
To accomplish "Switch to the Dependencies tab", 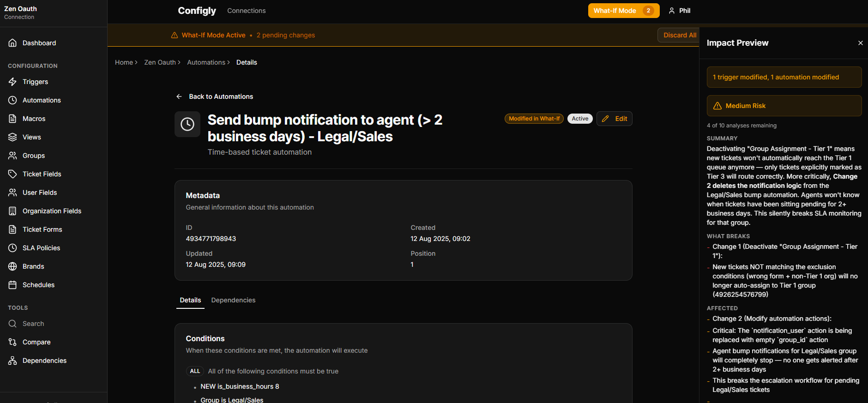I will [x=233, y=300].
